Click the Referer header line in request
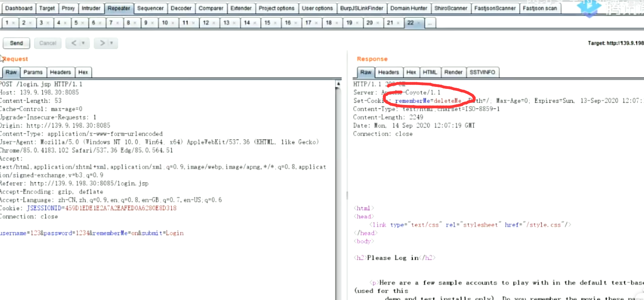The height and width of the screenshot is (300, 644). point(74,183)
